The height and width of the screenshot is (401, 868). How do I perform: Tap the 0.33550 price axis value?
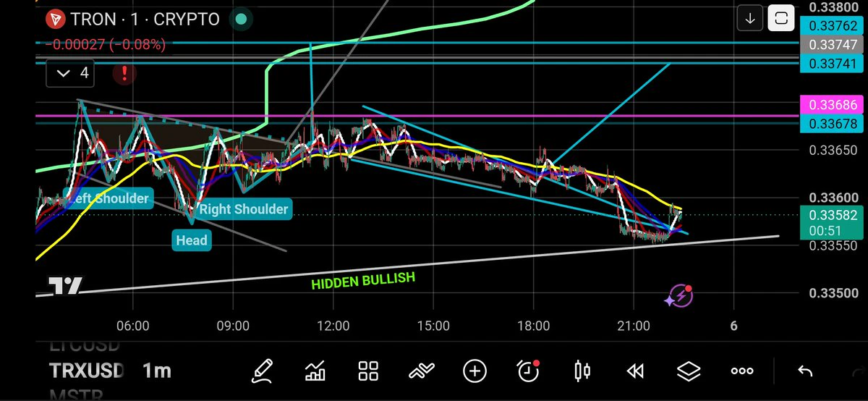(833, 246)
